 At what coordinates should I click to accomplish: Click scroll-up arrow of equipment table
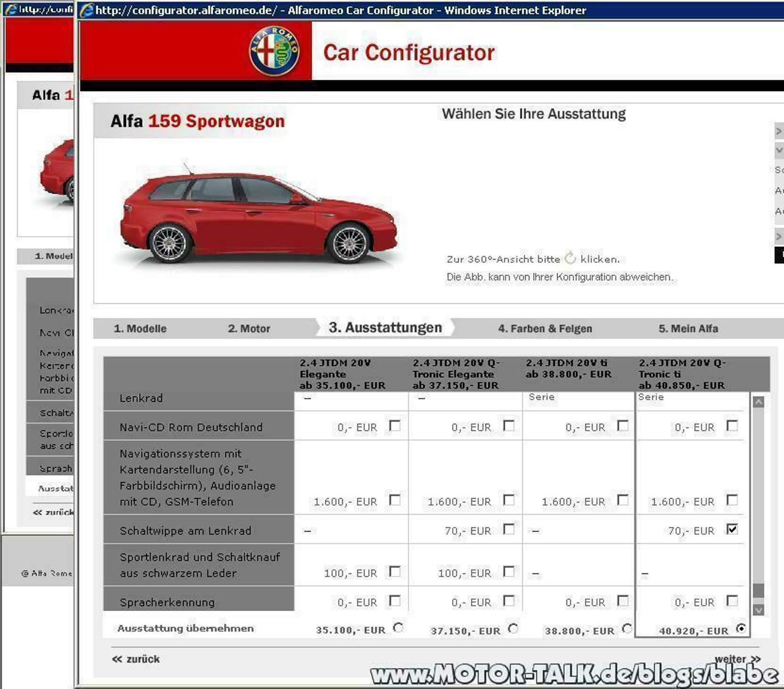pyautogui.click(x=758, y=403)
